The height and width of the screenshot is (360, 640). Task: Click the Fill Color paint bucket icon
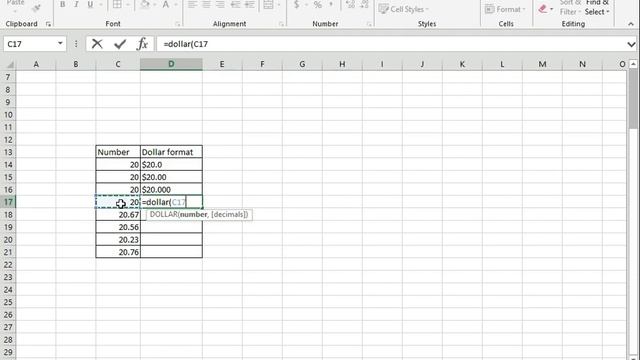pos(144,4)
